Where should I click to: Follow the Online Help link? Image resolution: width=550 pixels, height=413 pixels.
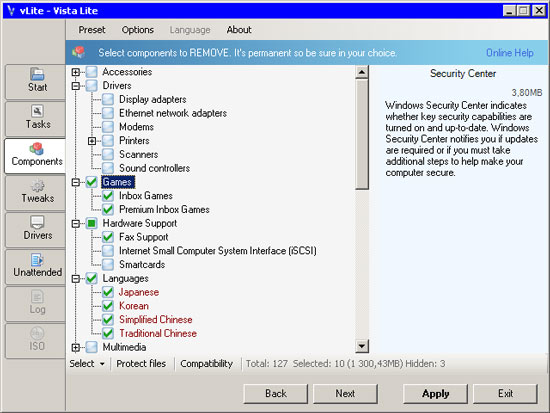(510, 53)
